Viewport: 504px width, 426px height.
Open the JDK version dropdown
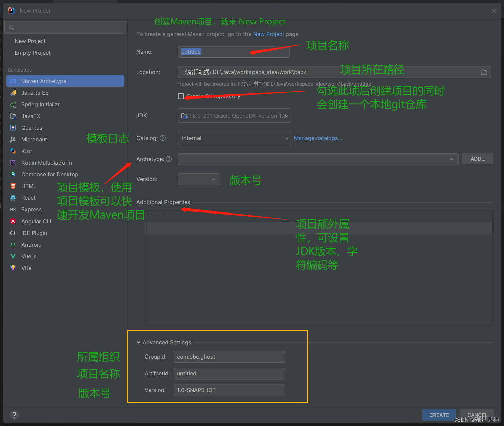pos(234,116)
